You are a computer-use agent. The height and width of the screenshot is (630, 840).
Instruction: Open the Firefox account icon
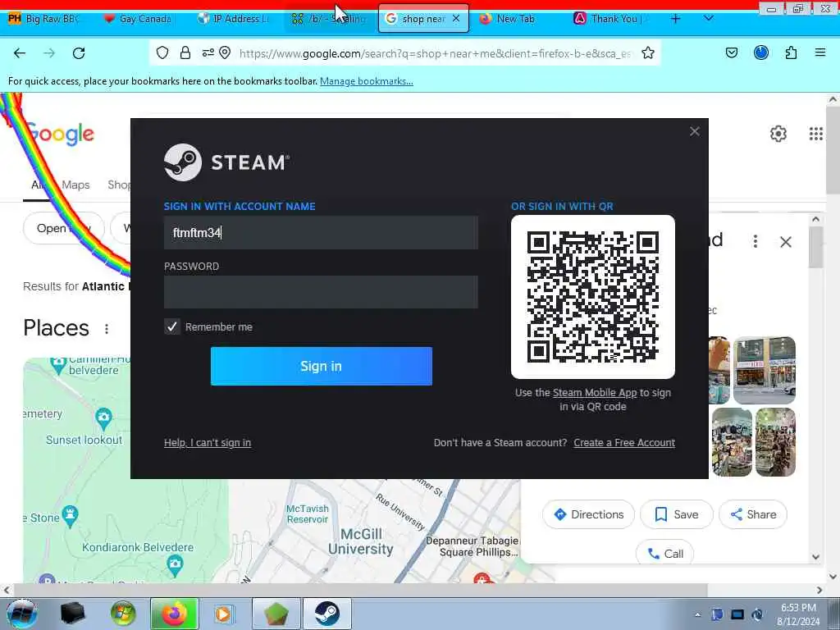[x=761, y=52]
